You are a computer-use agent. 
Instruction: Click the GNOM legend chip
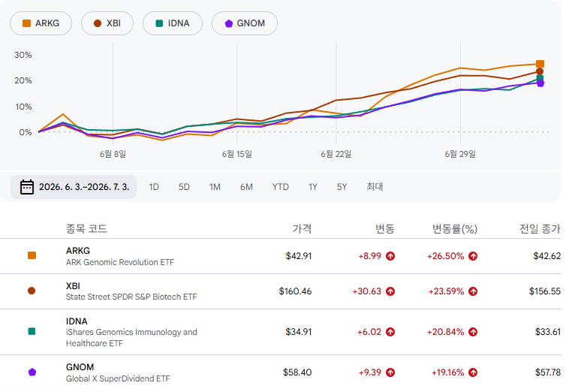pos(245,23)
